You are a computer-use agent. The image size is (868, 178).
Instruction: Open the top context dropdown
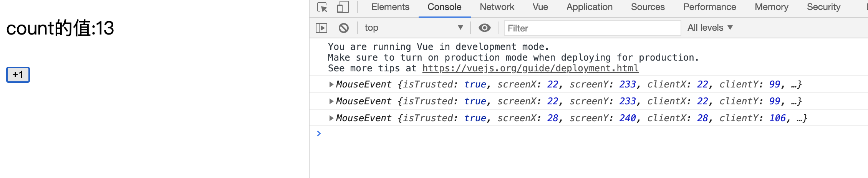414,28
